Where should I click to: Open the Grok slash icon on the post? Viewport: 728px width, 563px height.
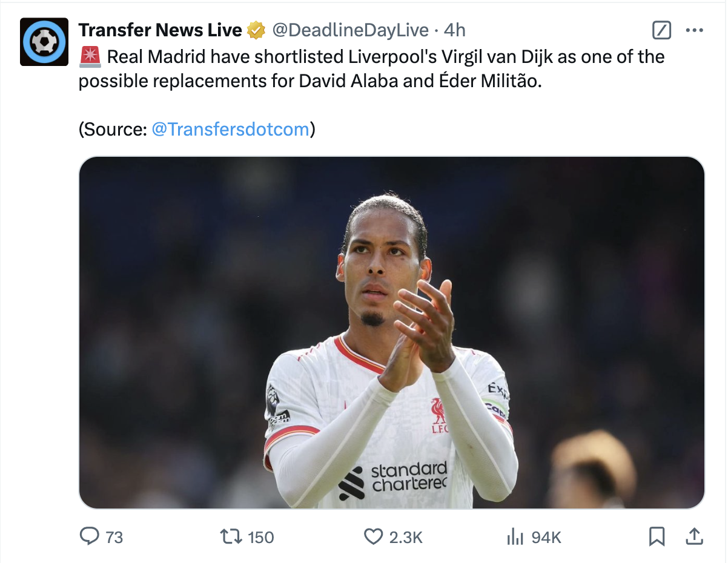[x=661, y=30]
